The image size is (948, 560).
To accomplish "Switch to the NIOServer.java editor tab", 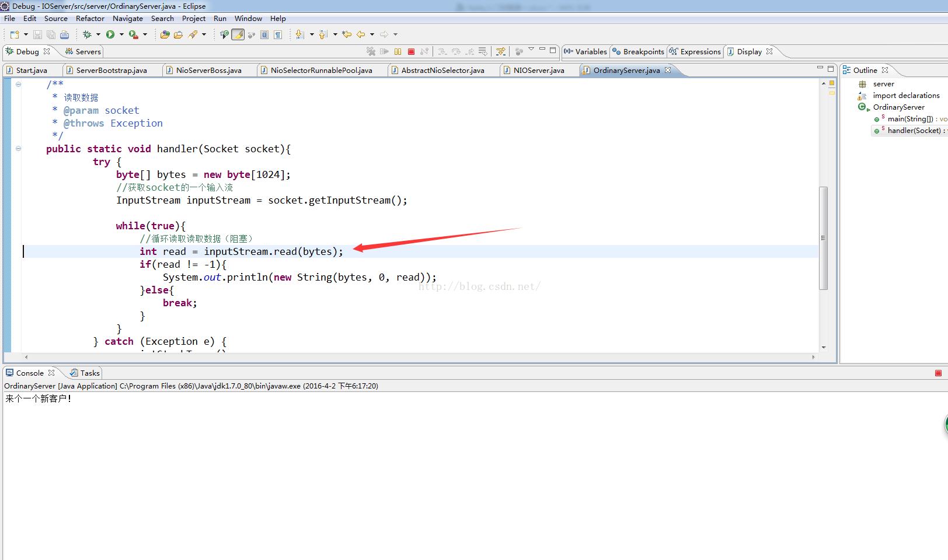I will click(538, 71).
